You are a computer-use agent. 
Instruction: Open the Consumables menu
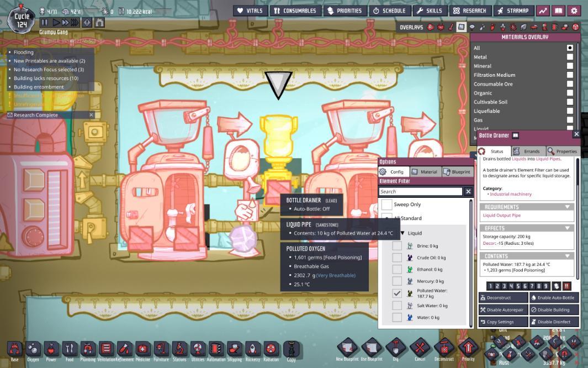coord(295,11)
